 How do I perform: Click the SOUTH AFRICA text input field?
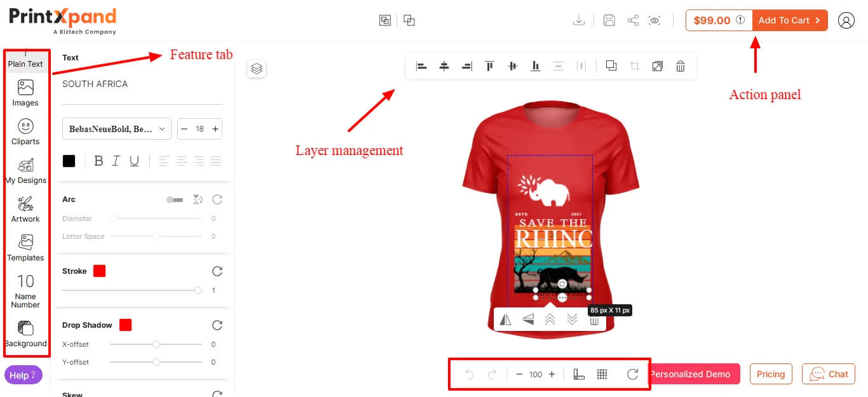(142, 84)
